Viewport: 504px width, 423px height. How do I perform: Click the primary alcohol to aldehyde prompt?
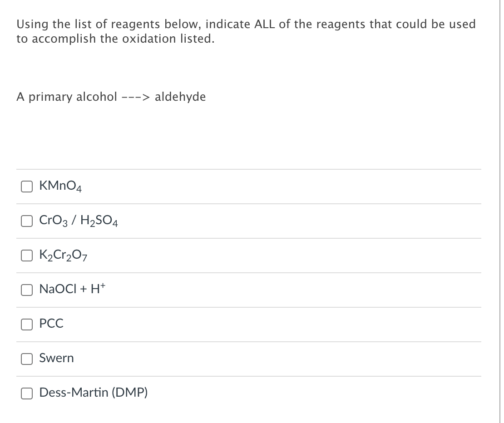pyautogui.click(x=111, y=97)
